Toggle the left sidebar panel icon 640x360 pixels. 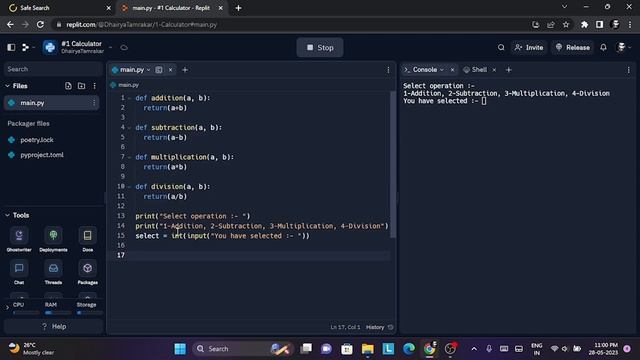11,47
